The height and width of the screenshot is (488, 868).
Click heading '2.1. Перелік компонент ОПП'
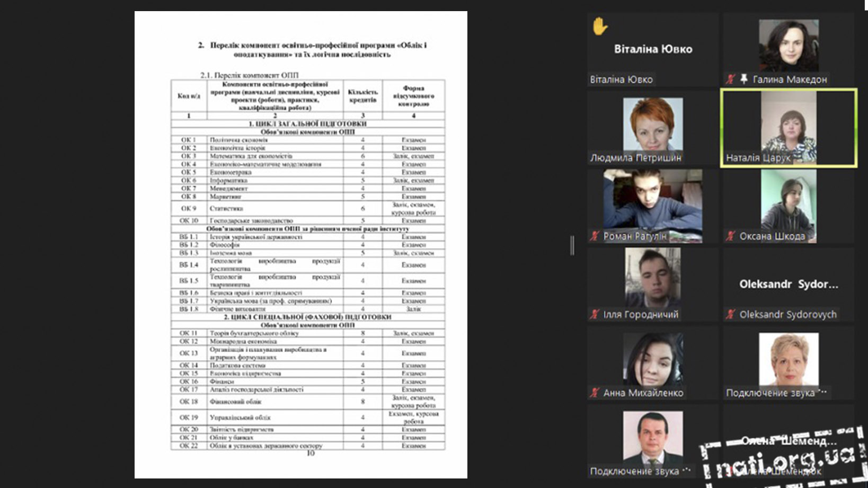click(249, 75)
